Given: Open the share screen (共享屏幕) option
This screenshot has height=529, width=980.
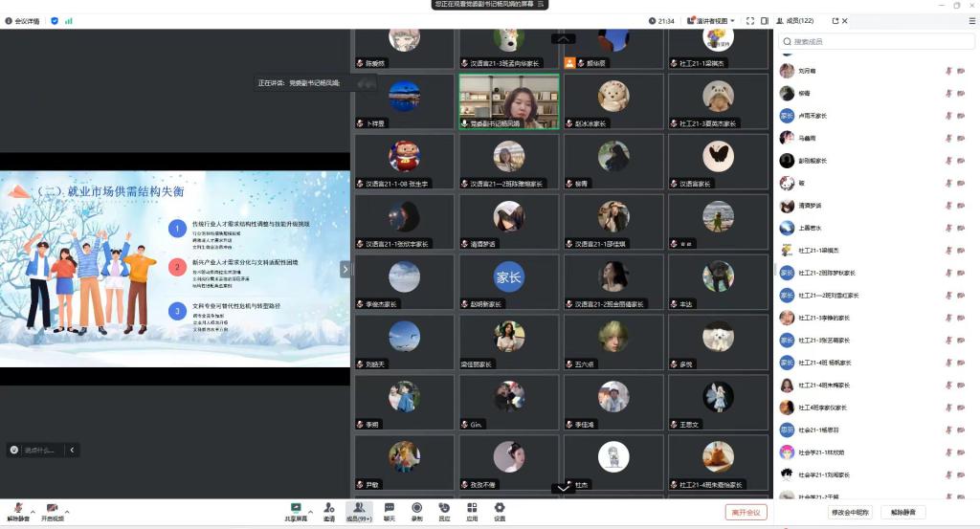Looking at the screenshot, I should click(296, 511).
